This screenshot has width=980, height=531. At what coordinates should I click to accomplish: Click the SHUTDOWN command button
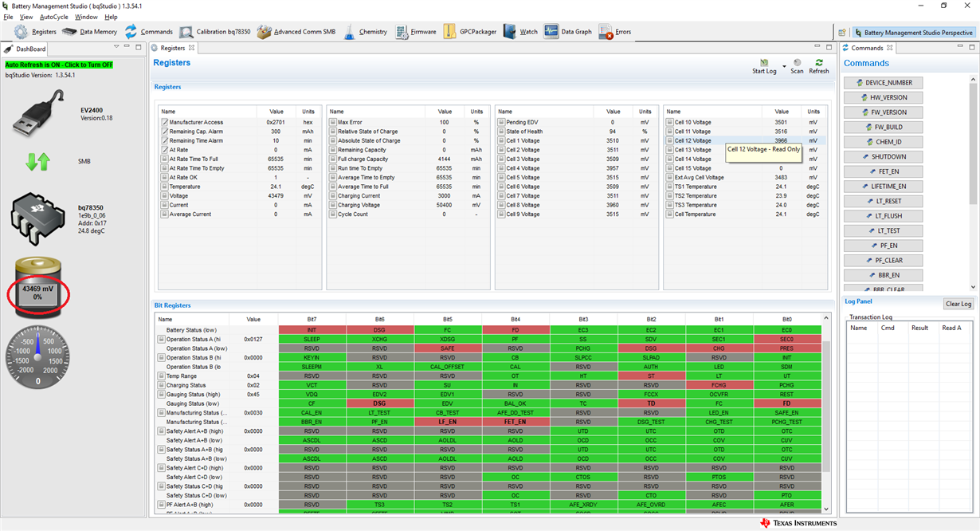tap(884, 157)
